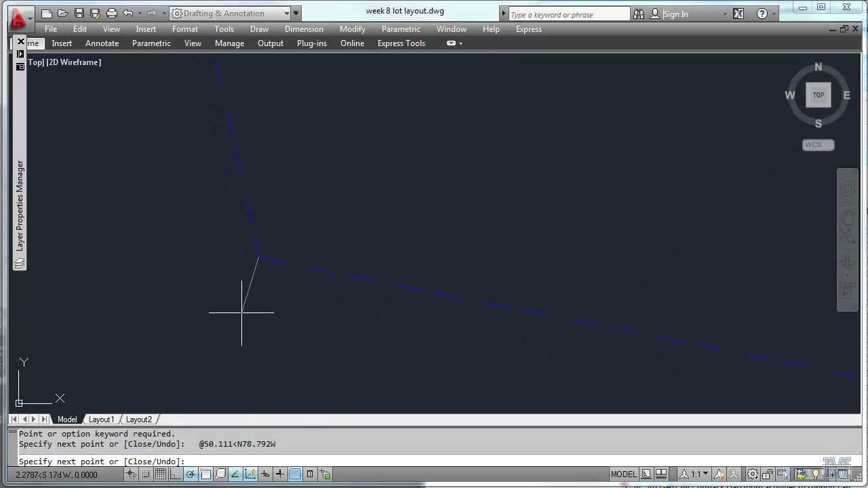Click the Save As icon
Screen dimensions: 868x488
(95, 14)
